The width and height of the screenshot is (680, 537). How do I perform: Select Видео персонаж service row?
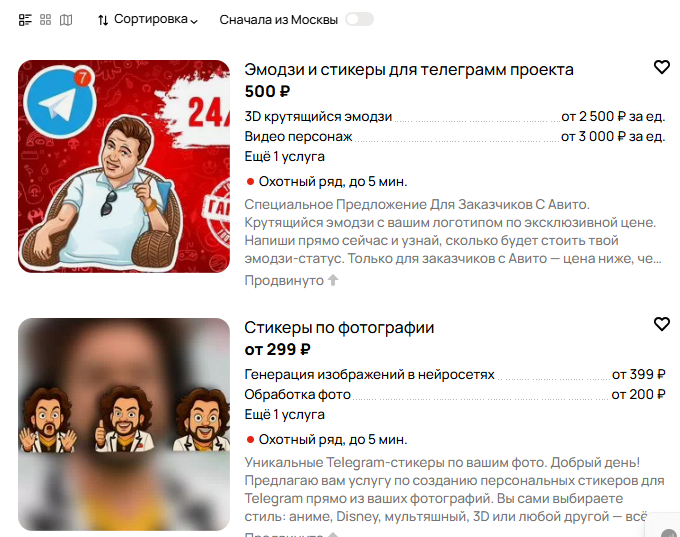pyautogui.click(x=455, y=137)
